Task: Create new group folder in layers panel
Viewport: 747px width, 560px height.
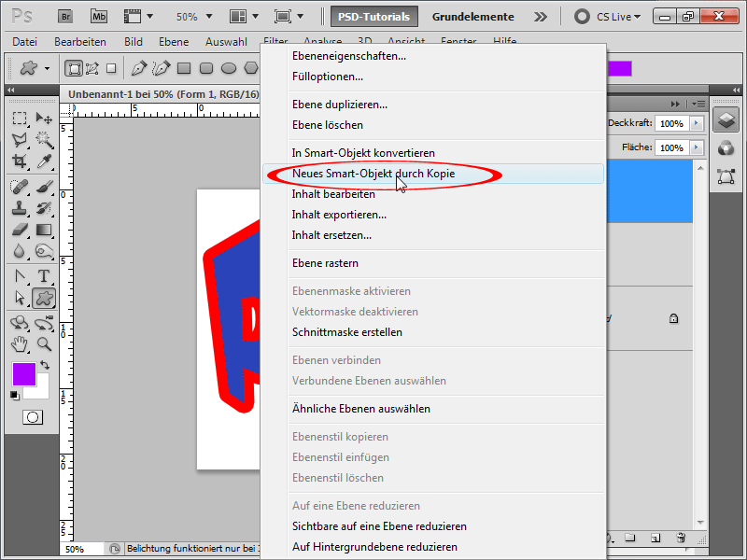Action: pos(630,539)
